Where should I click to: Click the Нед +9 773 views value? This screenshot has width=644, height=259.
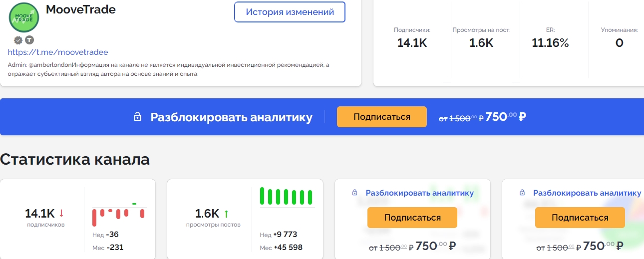[279, 235]
